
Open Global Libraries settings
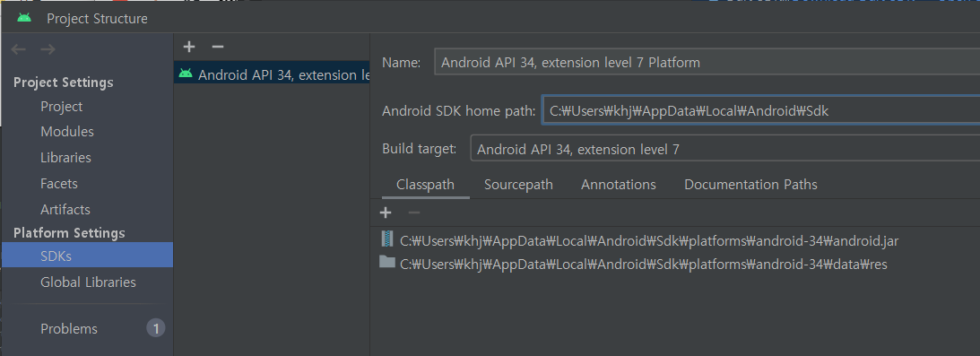click(88, 282)
